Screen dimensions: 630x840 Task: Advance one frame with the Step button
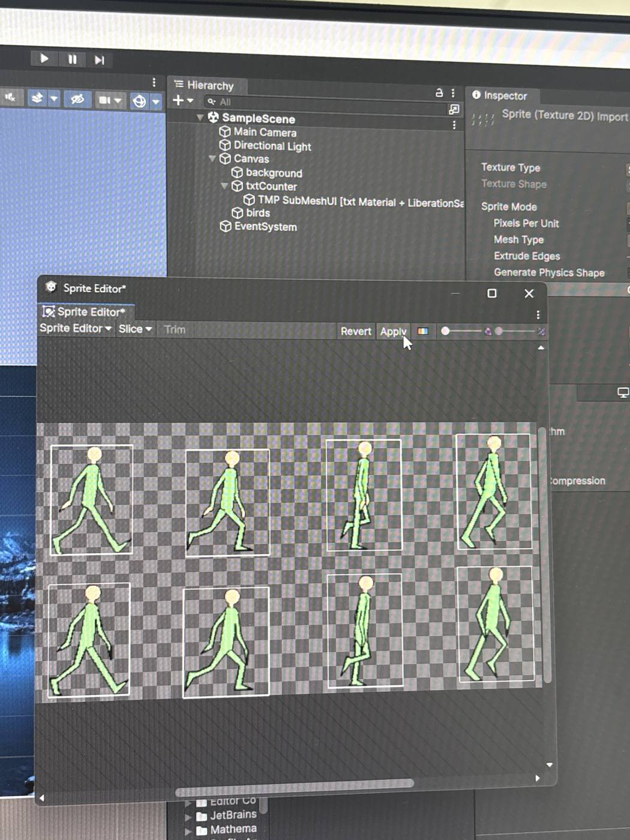pyautogui.click(x=100, y=59)
